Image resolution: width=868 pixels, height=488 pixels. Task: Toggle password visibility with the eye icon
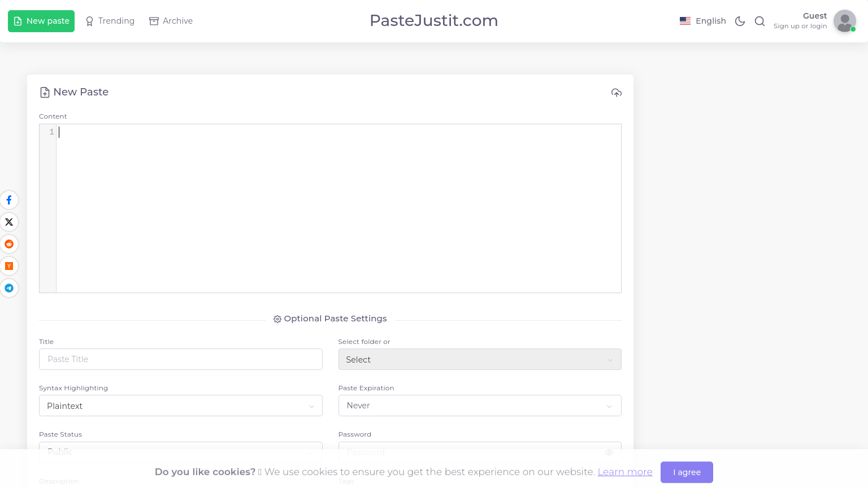609,452
